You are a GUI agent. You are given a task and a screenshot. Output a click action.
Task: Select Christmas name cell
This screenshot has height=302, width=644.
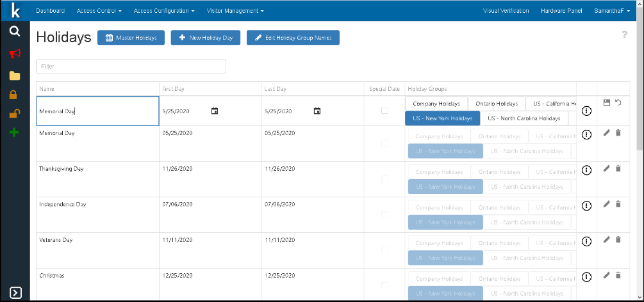[x=98, y=284]
